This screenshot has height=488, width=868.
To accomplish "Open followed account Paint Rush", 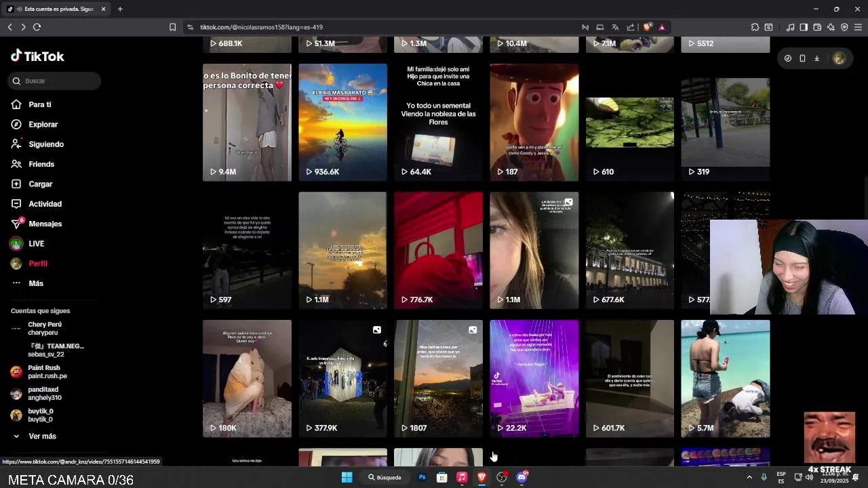I will tap(39, 372).
